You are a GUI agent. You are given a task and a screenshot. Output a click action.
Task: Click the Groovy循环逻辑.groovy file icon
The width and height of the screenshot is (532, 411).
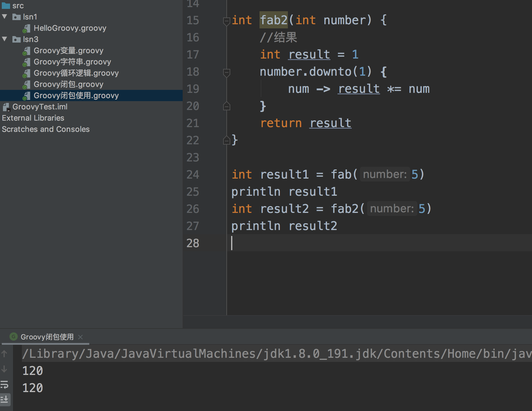[x=27, y=73]
